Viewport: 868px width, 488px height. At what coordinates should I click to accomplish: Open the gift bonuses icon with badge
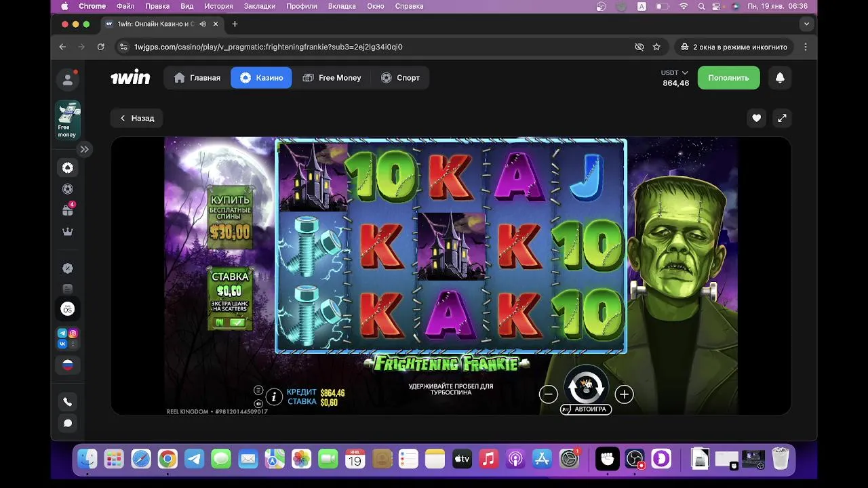click(x=68, y=210)
